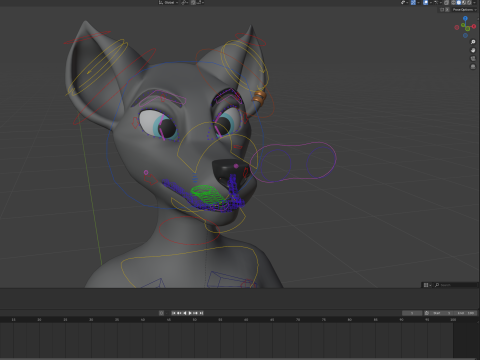Select the red neck ring control
The width and height of the screenshot is (480, 360).
pos(189,230)
